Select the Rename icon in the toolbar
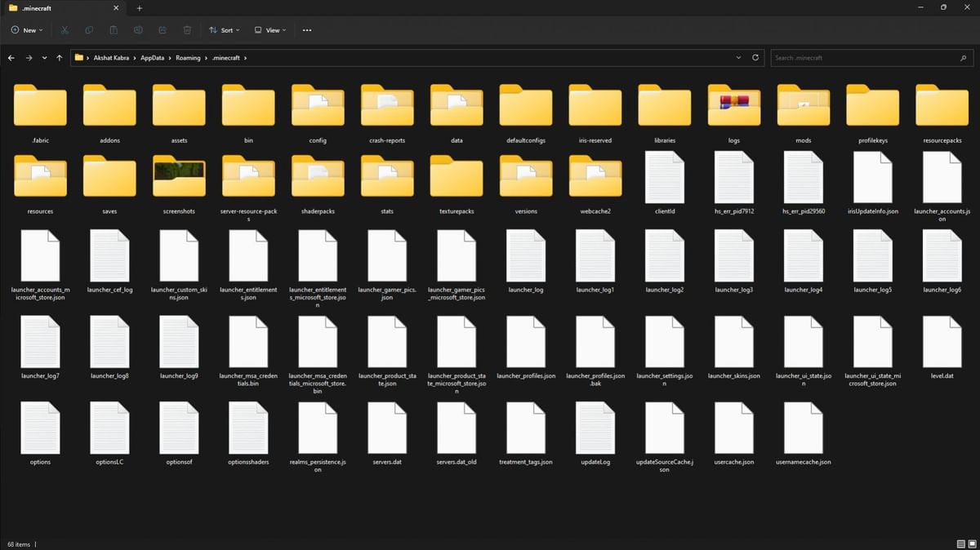The width and height of the screenshot is (980, 550). [x=138, y=29]
